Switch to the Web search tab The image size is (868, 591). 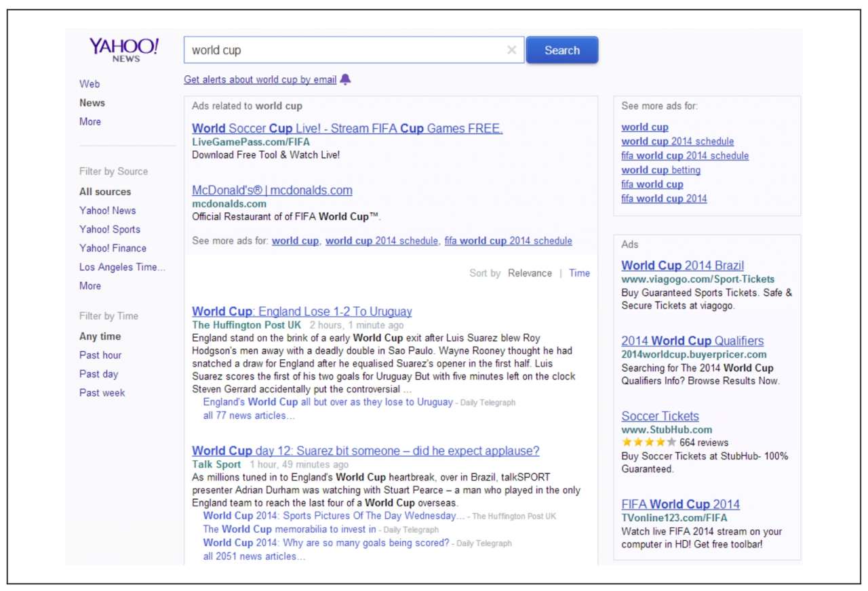click(90, 84)
